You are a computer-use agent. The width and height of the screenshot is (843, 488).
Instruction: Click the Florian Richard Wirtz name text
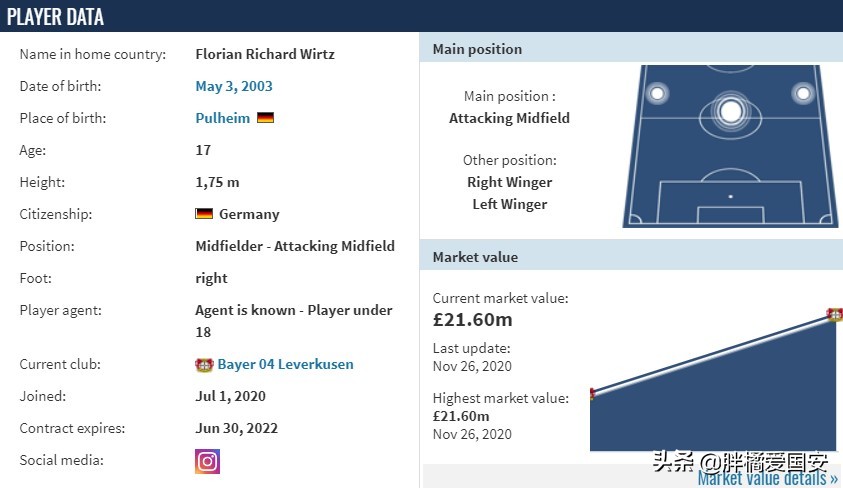point(265,54)
